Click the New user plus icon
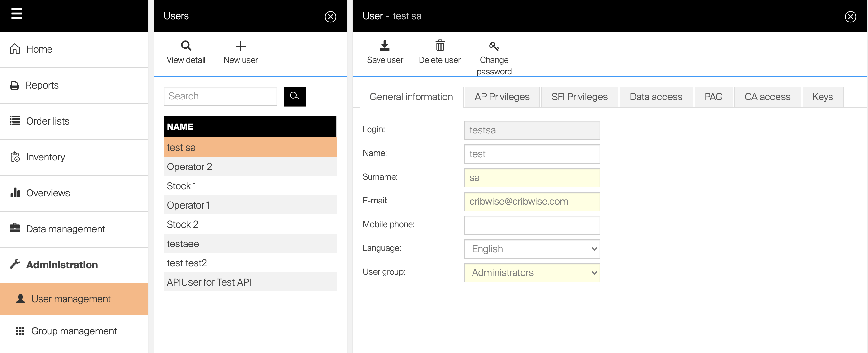The height and width of the screenshot is (353, 868). click(240, 46)
